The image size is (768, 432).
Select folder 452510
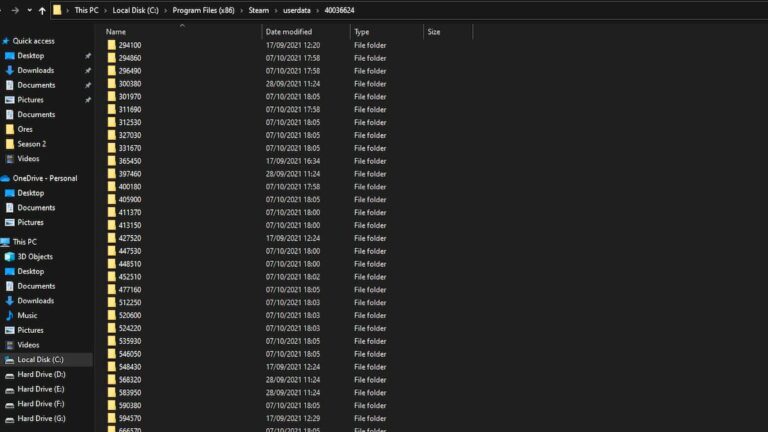(130, 277)
